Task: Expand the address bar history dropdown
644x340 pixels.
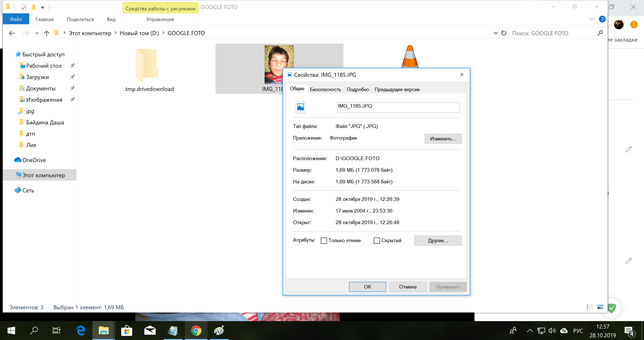Action: (x=496, y=33)
